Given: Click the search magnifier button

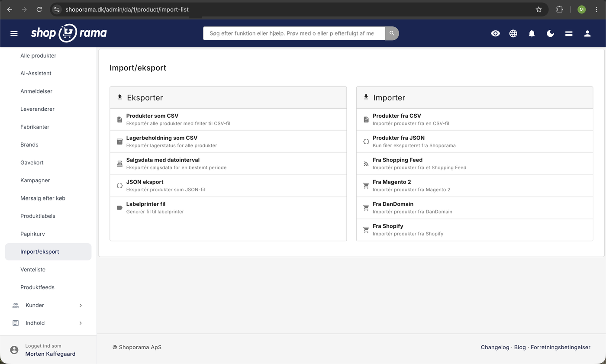Looking at the screenshot, I should [392, 33].
